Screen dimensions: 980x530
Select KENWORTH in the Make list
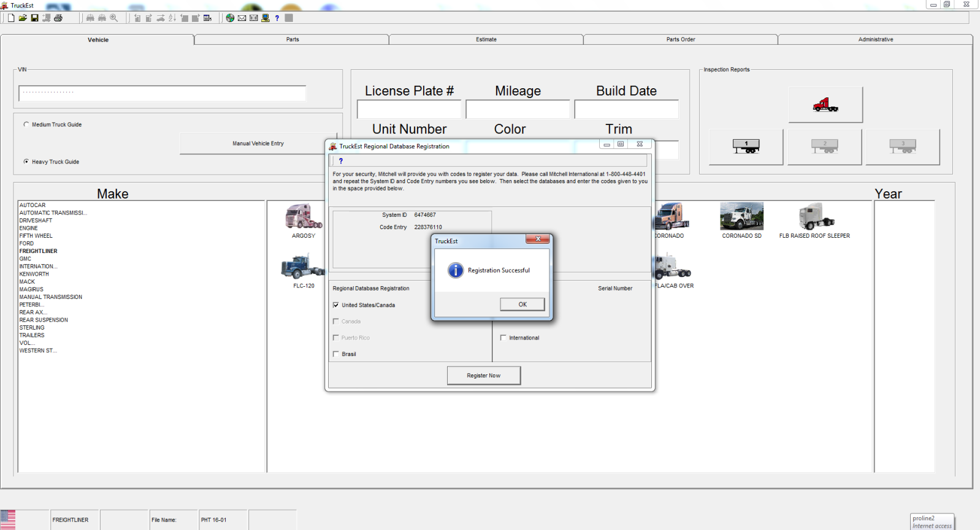pyautogui.click(x=34, y=274)
